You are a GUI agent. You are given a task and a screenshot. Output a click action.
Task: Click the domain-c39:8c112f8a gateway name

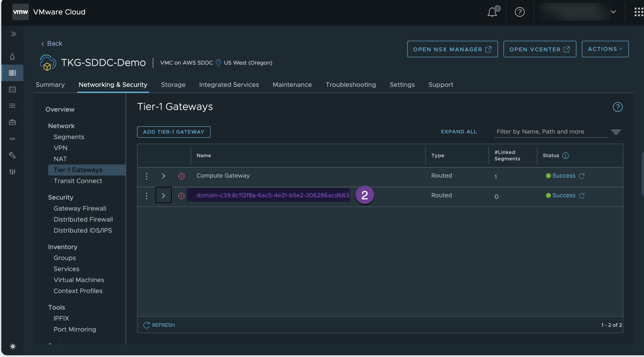tap(272, 195)
